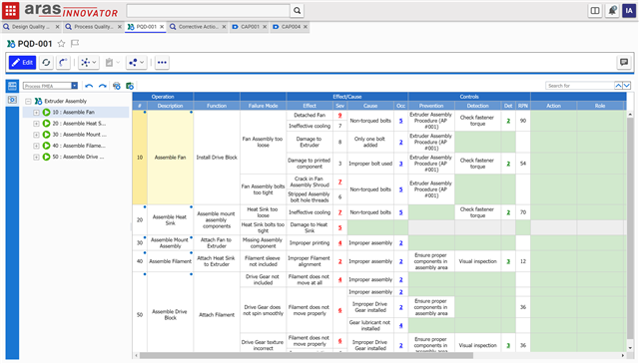Viewport: 639px width, 364px height.
Task: Click the flag icon next to PQD-001
Action: click(75, 43)
